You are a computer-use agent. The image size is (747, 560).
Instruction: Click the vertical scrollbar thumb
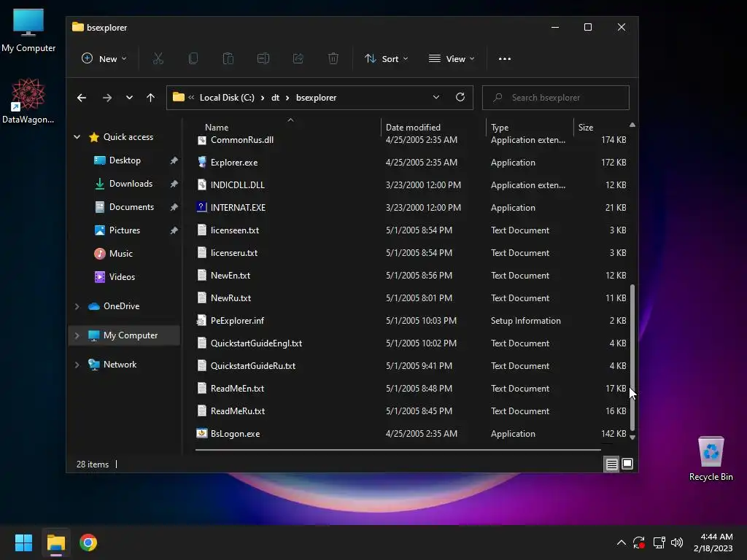632,357
